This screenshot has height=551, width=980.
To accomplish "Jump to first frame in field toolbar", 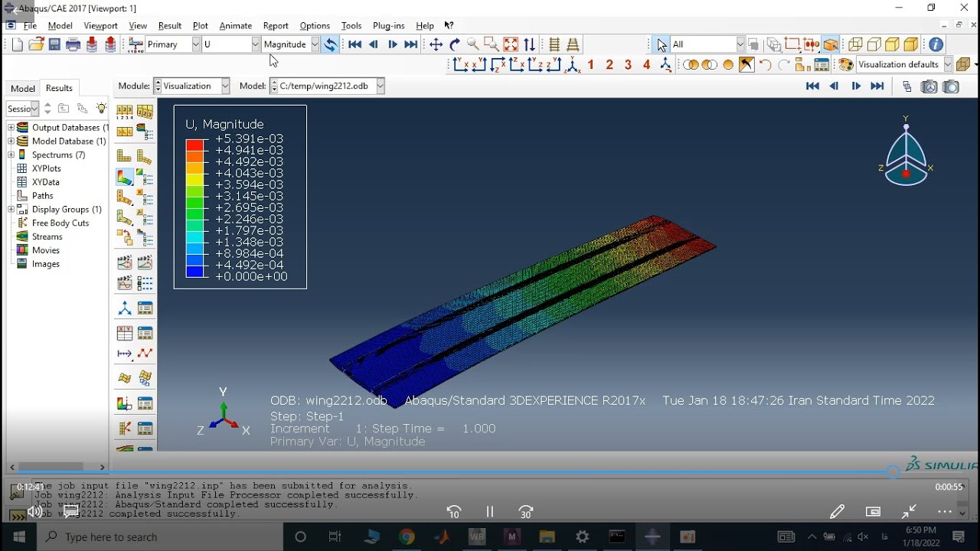I will 354,44.
